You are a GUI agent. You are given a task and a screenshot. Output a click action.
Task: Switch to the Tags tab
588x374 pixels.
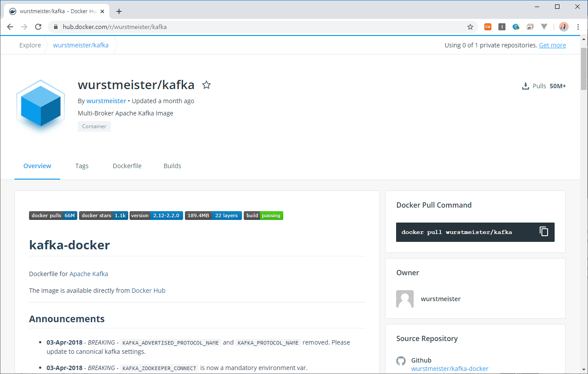[82, 166]
